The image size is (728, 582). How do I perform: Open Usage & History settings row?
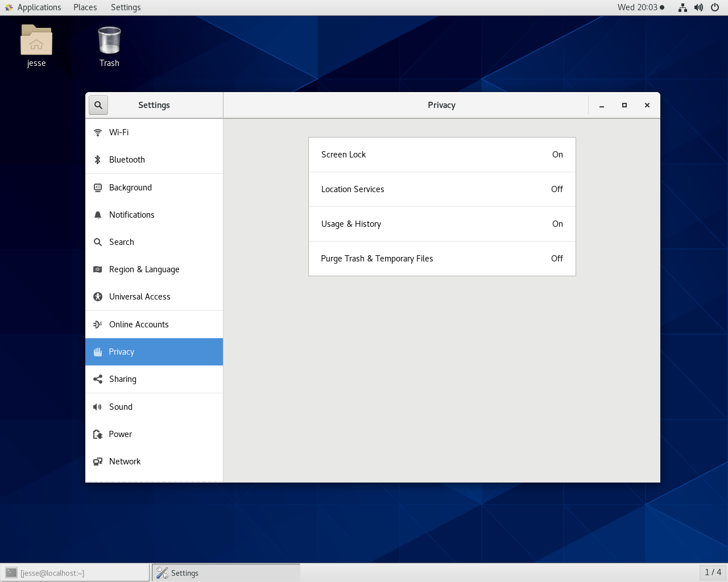click(442, 224)
